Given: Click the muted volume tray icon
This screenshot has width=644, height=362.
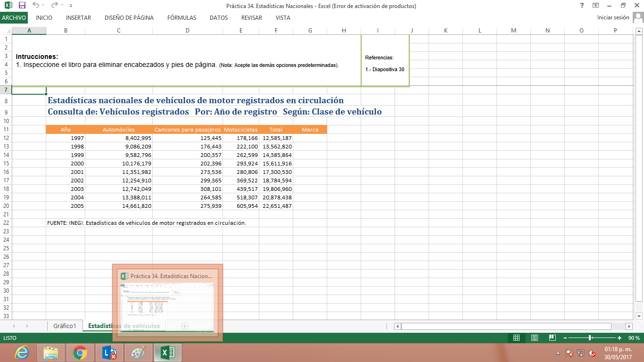Looking at the screenshot, I should coord(593,353).
